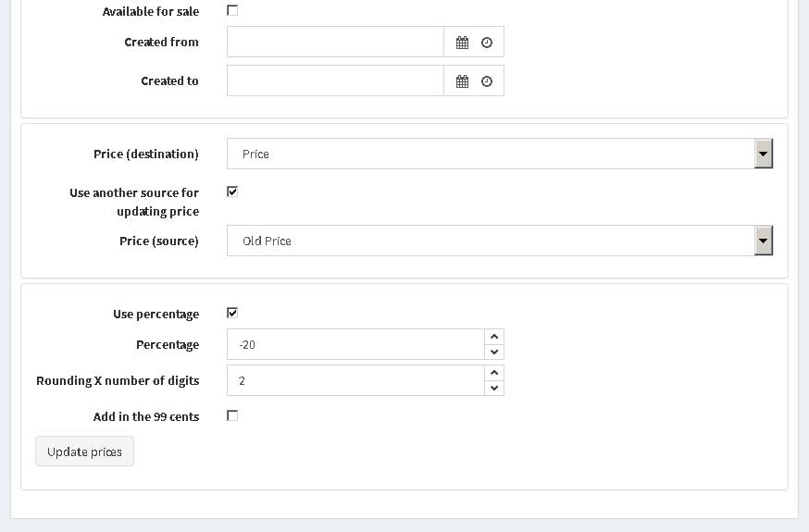Increase the Percentage value with up arrow

pyautogui.click(x=494, y=337)
